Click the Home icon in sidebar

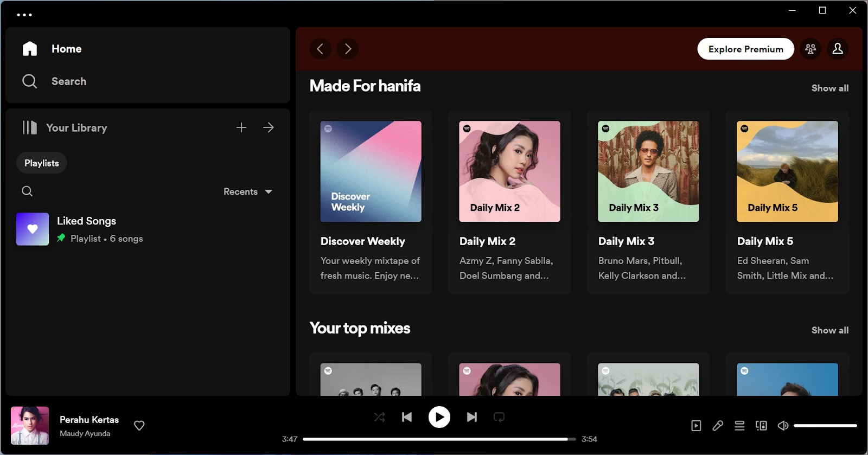[x=30, y=49]
